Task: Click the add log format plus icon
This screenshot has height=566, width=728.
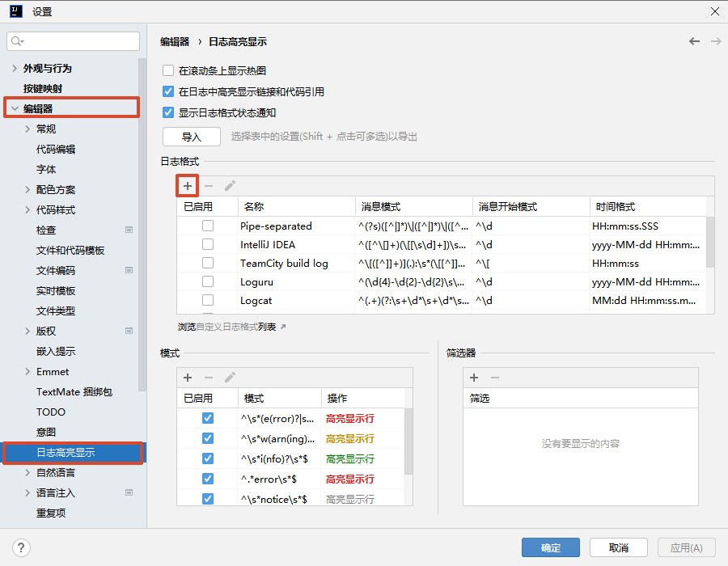Action: [x=187, y=186]
